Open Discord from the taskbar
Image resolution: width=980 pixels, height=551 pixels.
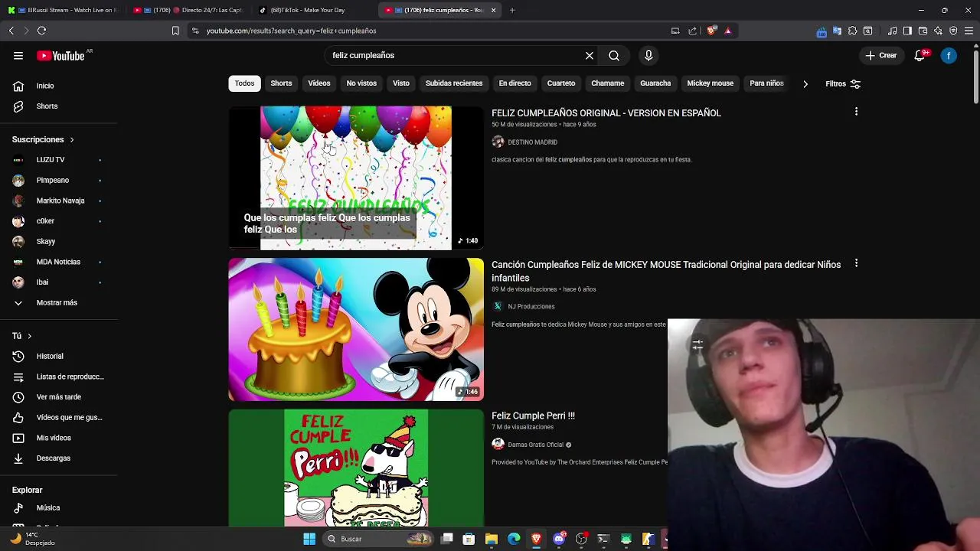(559, 539)
